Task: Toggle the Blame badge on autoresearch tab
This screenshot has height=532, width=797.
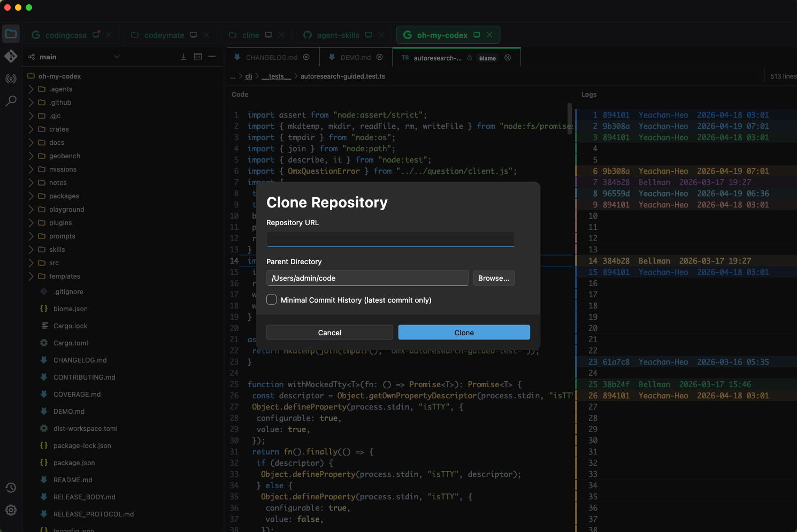Action: [x=487, y=58]
